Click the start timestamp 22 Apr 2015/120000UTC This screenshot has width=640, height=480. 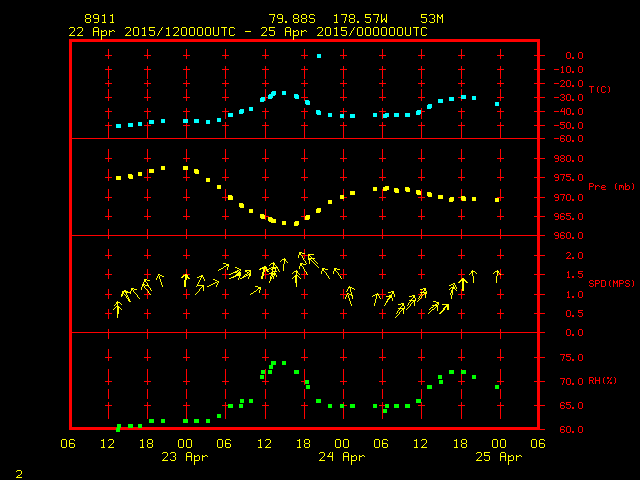(152, 32)
